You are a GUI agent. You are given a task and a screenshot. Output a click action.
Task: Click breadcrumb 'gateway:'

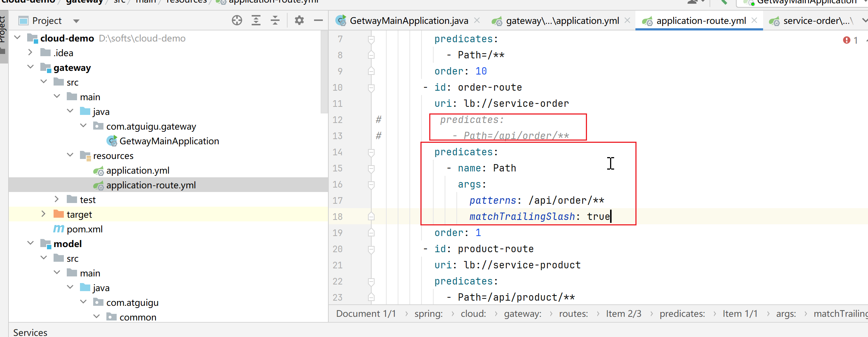(x=522, y=314)
